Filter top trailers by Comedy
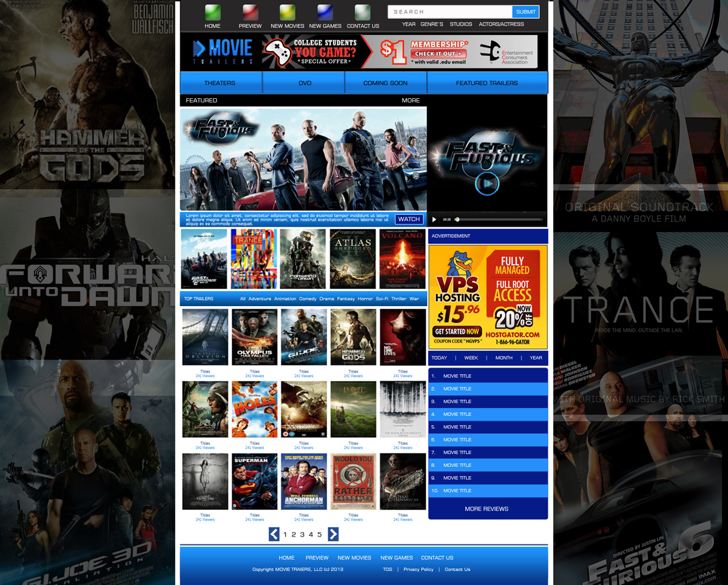Viewport: 728px width, 585px height. pyautogui.click(x=308, y=299)
